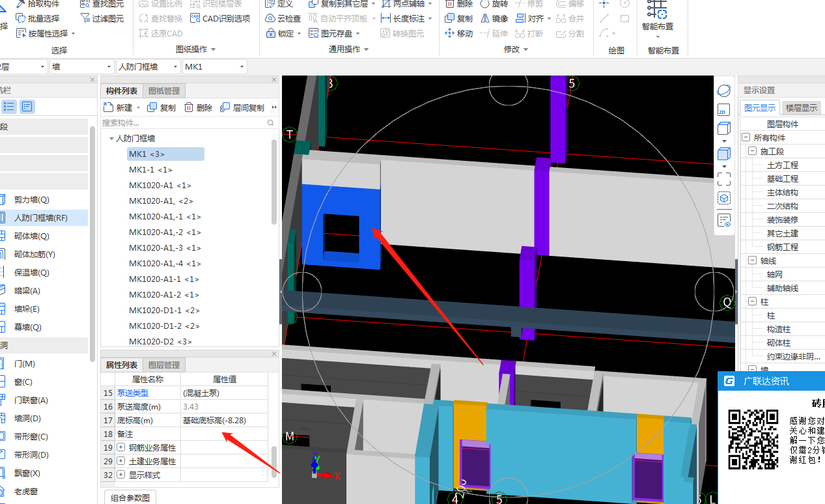825x504 pixels.
Task: Click 泵送类型 property link
Action: 133,393
